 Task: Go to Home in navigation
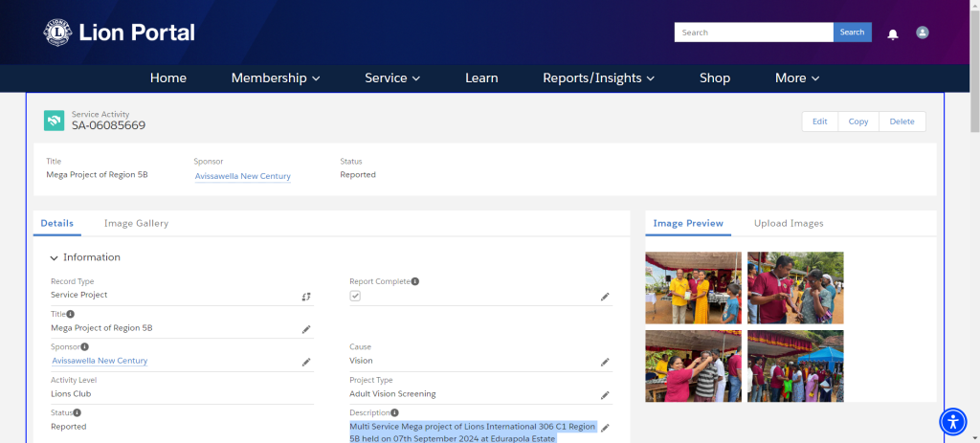coord(168,78)
